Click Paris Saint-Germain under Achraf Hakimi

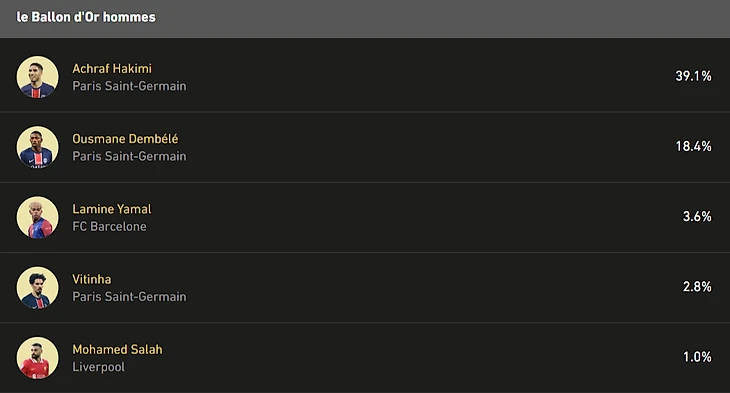pos(129,86)
